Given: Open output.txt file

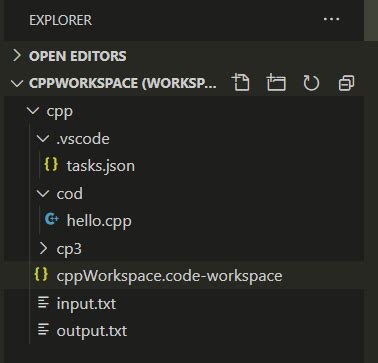Looking at the screenshot, I should 92,331.
